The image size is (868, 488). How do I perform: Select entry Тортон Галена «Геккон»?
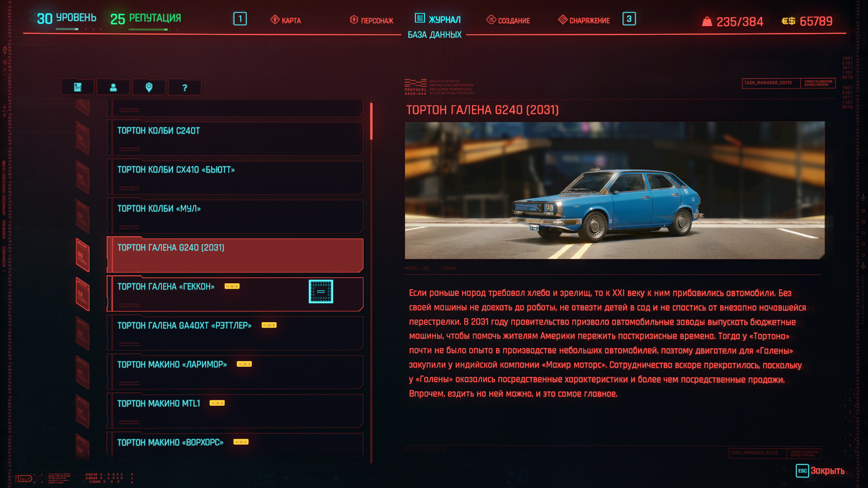tap(235, 294)
